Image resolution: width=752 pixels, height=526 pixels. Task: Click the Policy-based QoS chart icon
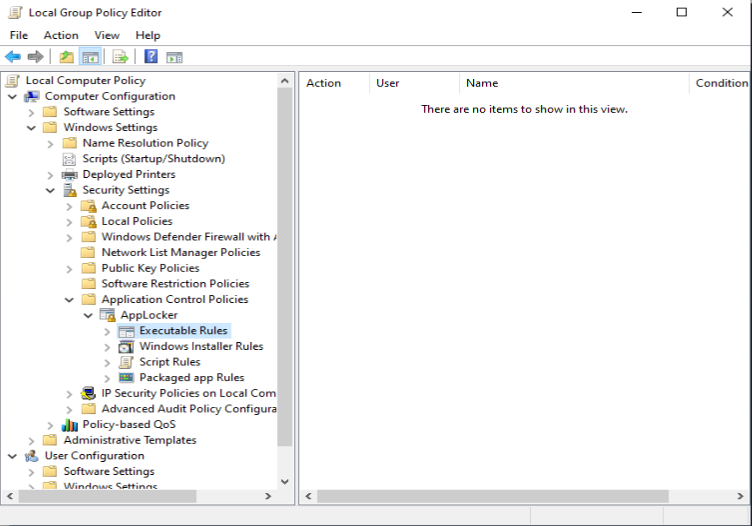pos(70,425)
